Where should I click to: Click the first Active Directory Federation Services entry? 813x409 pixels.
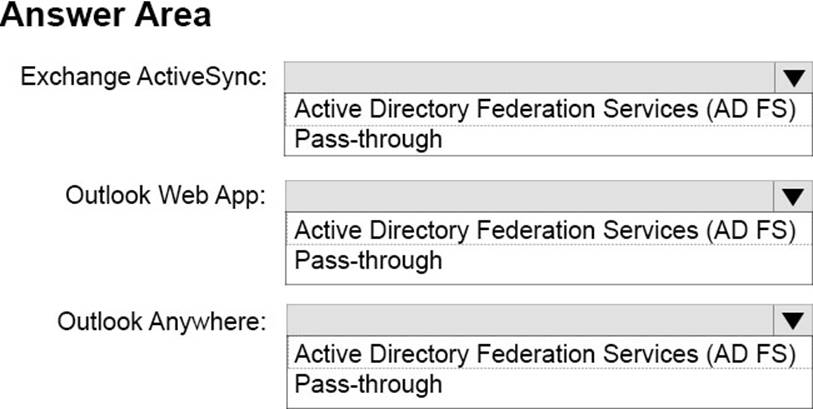click(544, 109)
